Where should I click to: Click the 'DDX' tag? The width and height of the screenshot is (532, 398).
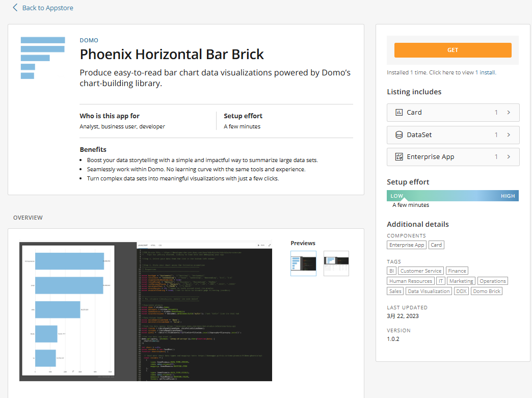462,291
